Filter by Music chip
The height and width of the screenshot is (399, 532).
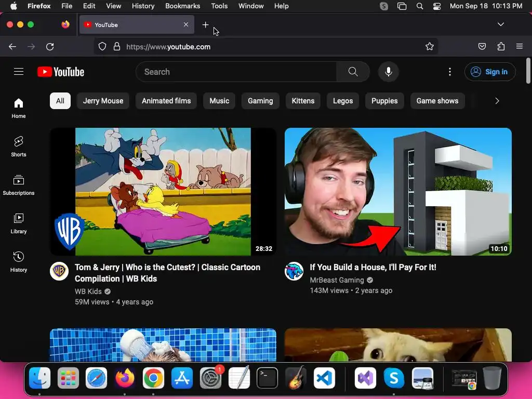coord(219,101)
